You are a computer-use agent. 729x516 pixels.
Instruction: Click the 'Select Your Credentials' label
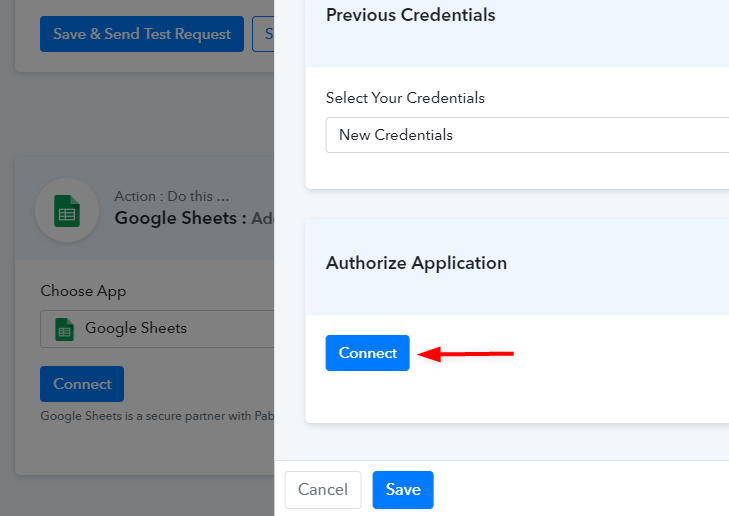point(405,98)
